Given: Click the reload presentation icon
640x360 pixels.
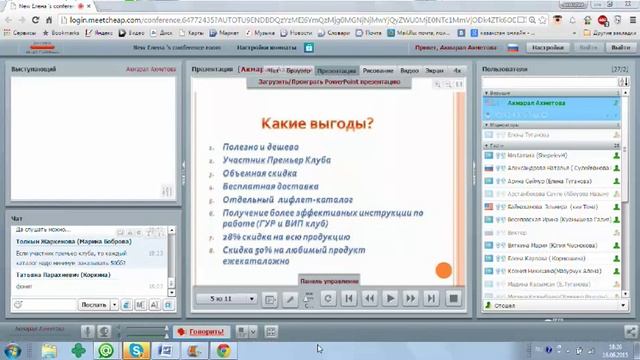Looking at the screenshot, I should pos(328,299).
